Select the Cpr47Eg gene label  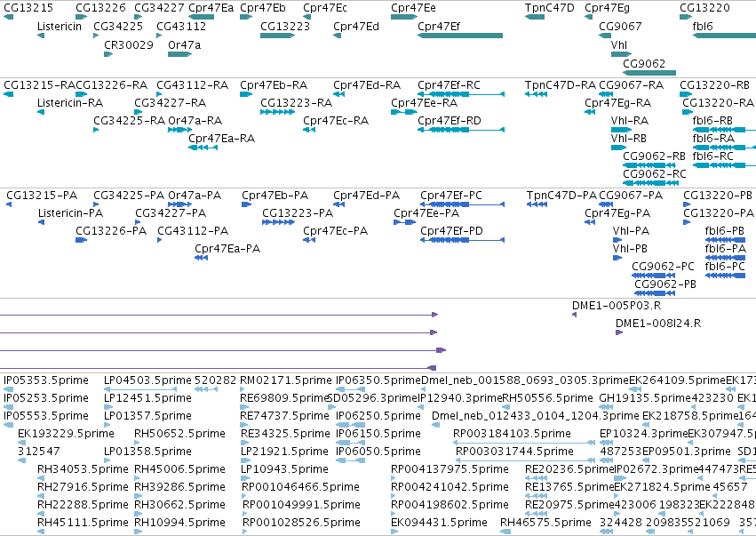tap(607, 8)
